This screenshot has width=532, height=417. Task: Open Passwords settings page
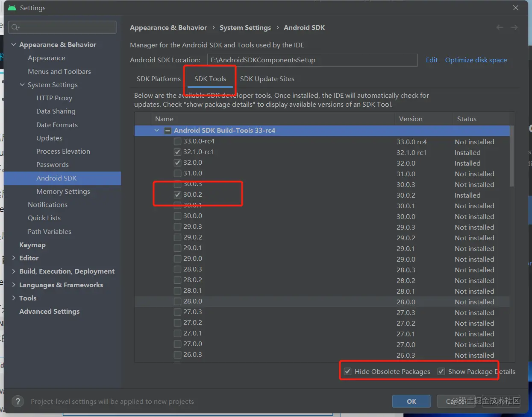[53, 164]
